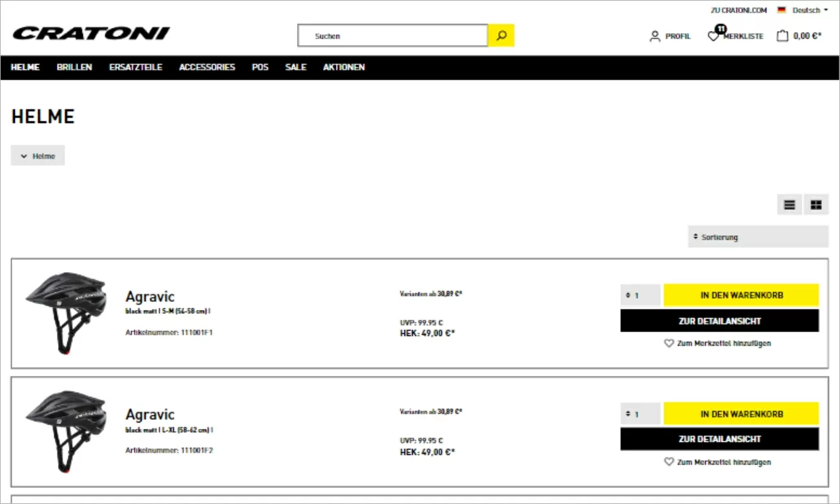
Task: Open the Merkliste heart icon with badge
Action: (x=713, y=36)
